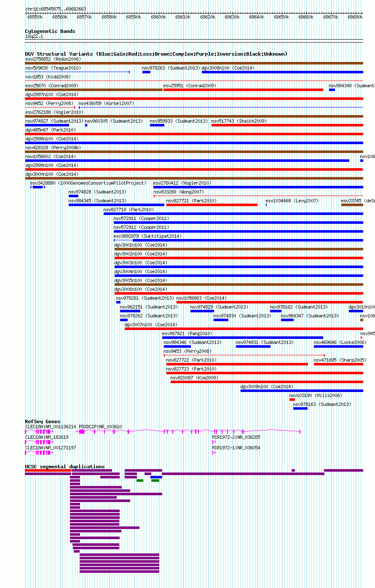Image resolution: width=375 pixels, height=588 pixels.
Task: Click dgv3007n100 (Coe2014) label
Action: click(151, 325)
